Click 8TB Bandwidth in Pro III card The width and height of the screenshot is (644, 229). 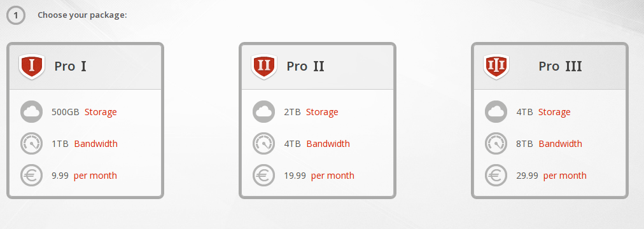pyautogui.click(x=549, y=144)
